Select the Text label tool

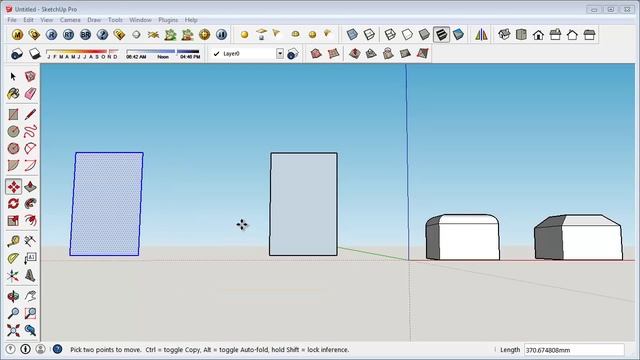(x=30, y=258)
